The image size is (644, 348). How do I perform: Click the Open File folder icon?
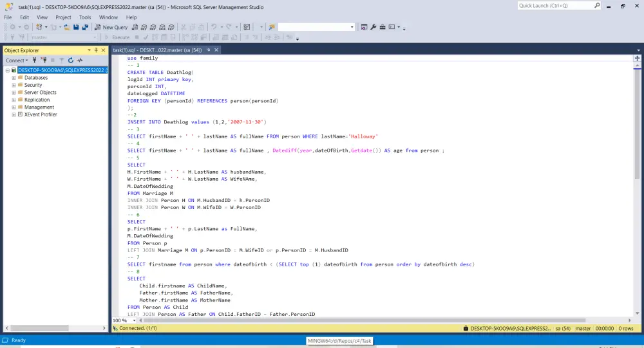[66, 27]
